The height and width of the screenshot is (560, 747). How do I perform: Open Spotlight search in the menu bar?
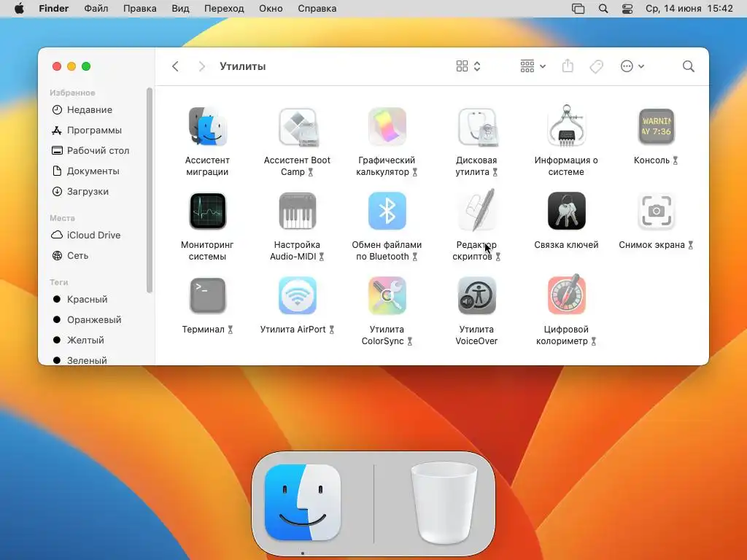point(603,9)
